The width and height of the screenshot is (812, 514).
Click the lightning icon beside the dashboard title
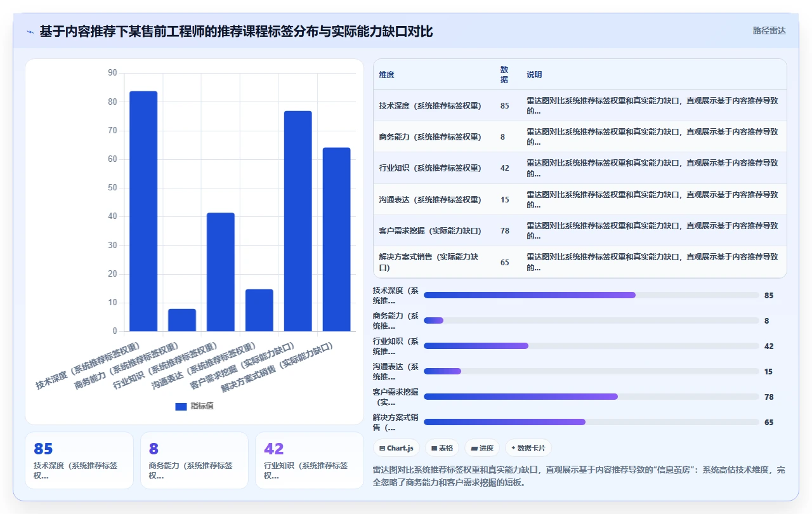tap(30, 31)
